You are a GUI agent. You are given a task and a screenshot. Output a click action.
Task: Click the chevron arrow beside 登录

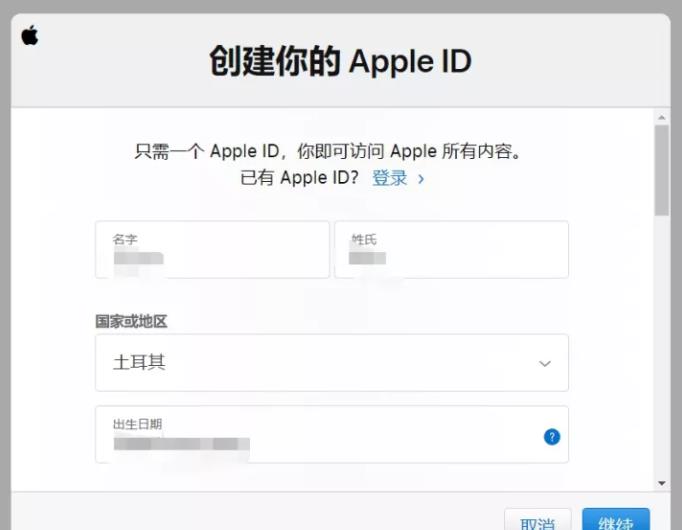[x=421, y=179]
